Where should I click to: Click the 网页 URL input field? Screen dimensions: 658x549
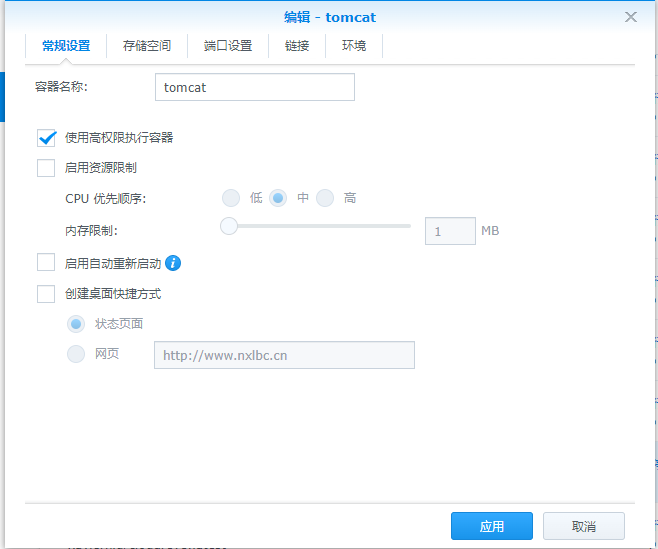click(x=284, y=355)
